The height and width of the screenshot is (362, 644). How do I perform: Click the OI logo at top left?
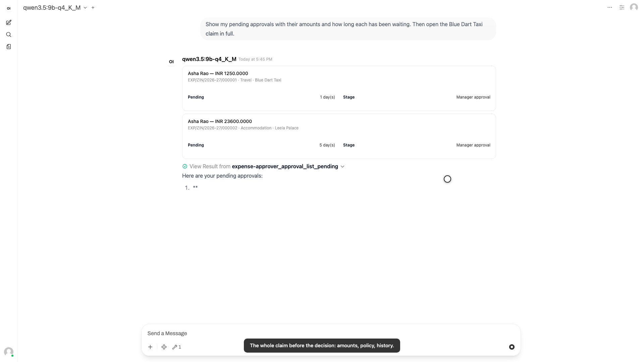point(9,8)
